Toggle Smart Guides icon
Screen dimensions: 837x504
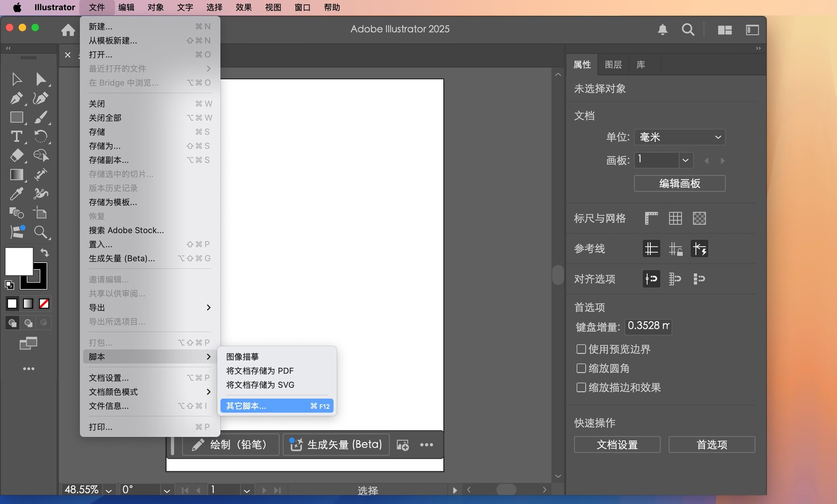point(699,249)
